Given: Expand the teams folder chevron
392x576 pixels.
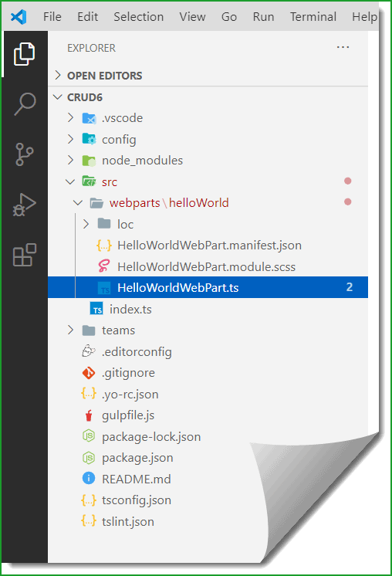Looking at the screenshot, I should point(70,330).
